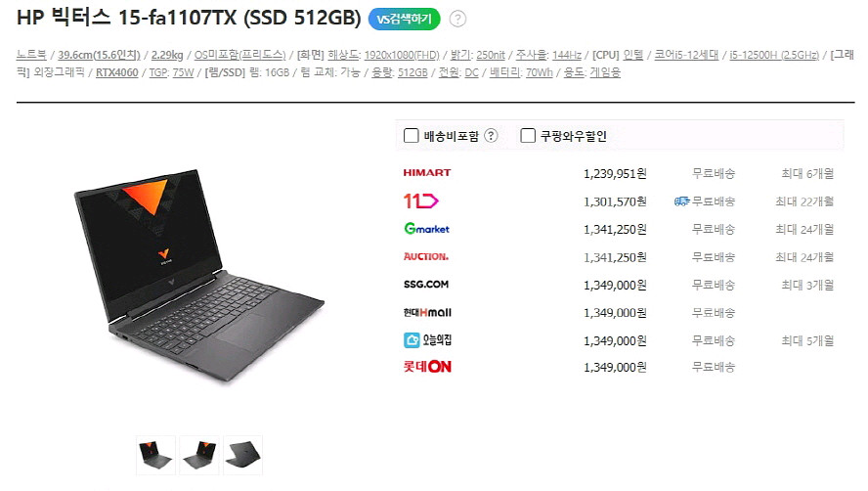Enable the 배송비포함 checkbox
Image resolution: width=868 pixels, height=491 pixels.
pos(411,136)
